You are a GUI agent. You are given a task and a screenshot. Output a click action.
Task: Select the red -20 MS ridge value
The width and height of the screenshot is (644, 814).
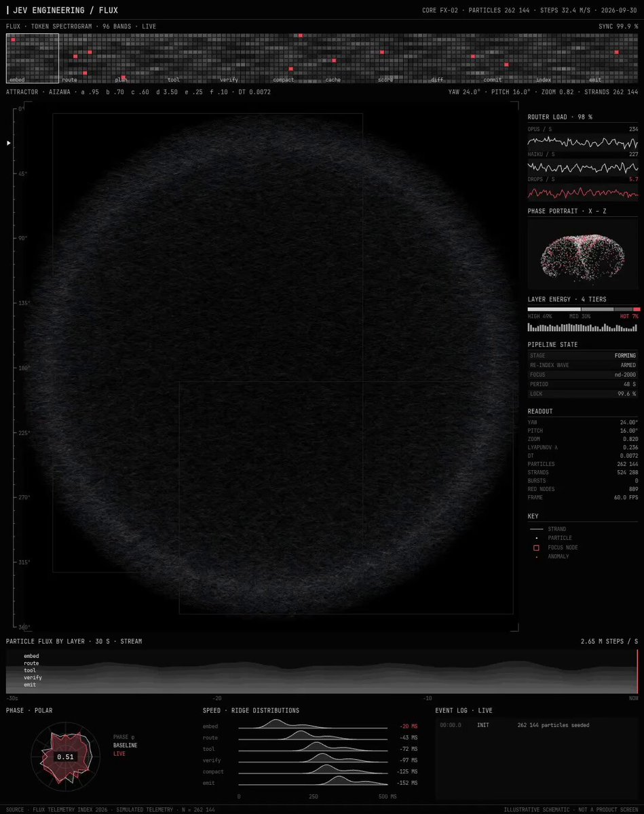click(x=408, y=726)
